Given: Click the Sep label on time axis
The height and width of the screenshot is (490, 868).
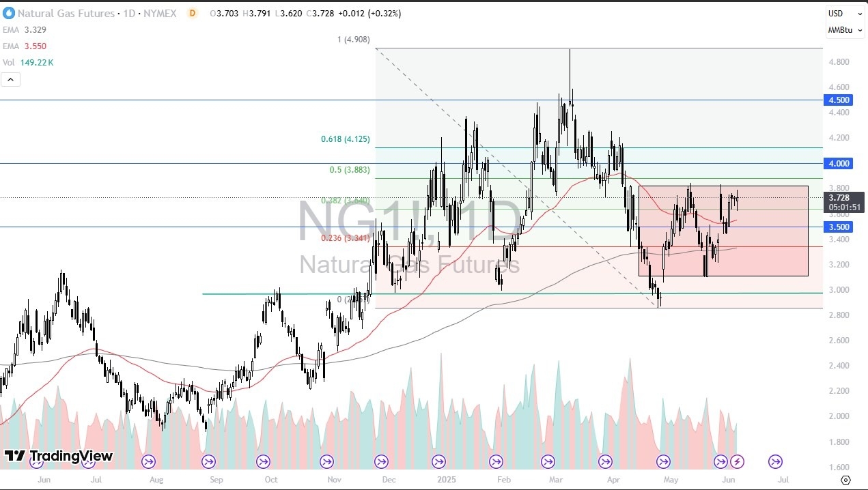Looking at the screenshot, I should pos(216,480).
